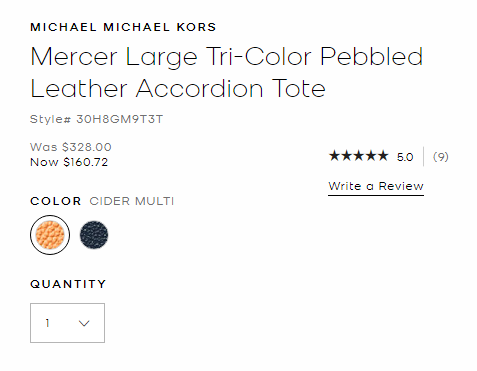Click the QUANTITY heading label
Screen dimensions: 477x371
(x=68, y=284)
